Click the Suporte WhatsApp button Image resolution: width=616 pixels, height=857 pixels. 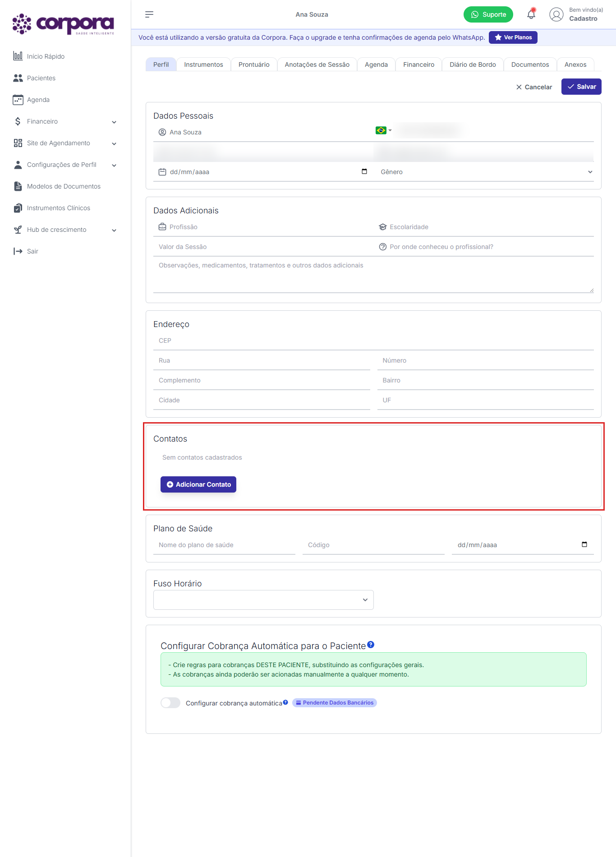(x=488, y=14)
